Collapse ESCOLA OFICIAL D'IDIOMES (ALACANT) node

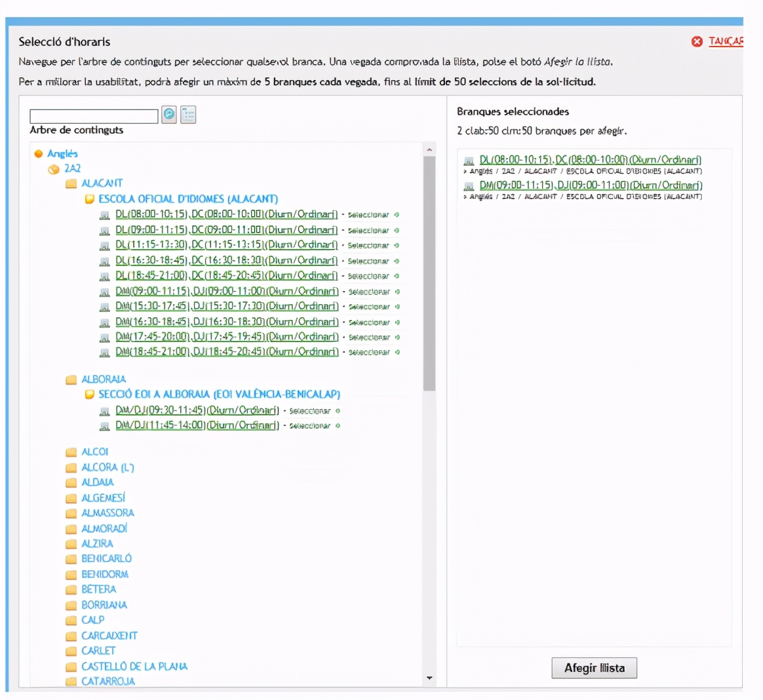pos(90,199)
